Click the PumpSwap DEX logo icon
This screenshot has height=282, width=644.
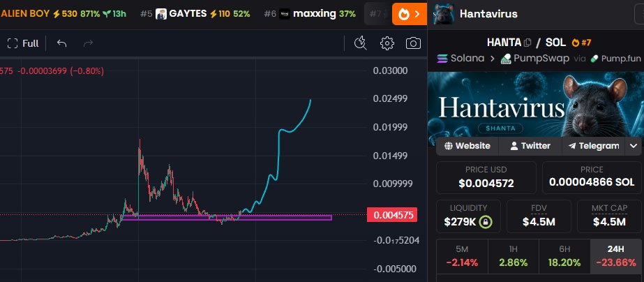tap(506, 59)
